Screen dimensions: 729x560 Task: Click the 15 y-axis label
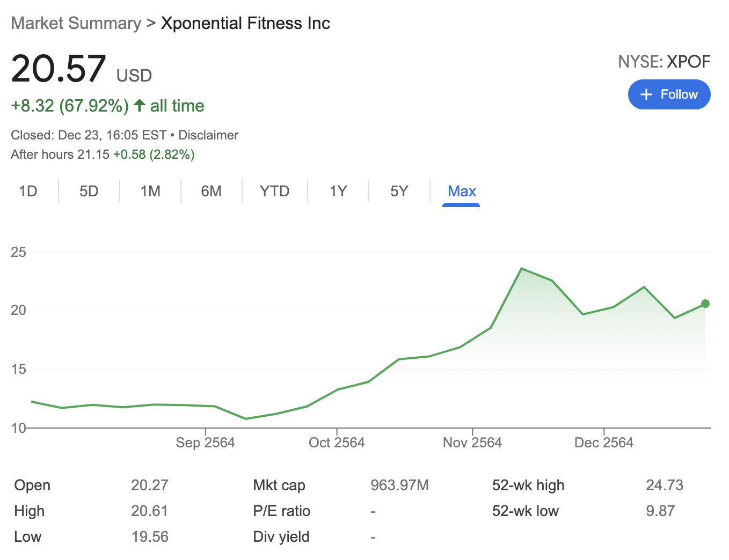(x=18, y=369)
